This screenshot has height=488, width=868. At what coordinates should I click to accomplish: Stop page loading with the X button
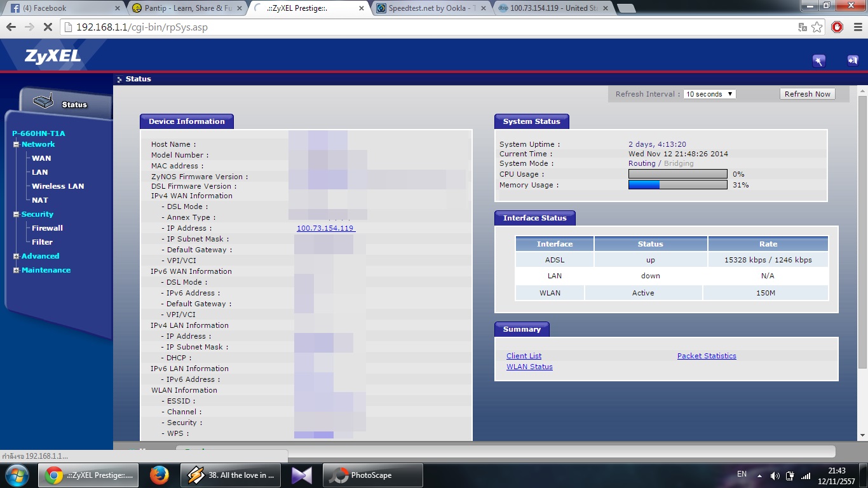pos(48,27)
